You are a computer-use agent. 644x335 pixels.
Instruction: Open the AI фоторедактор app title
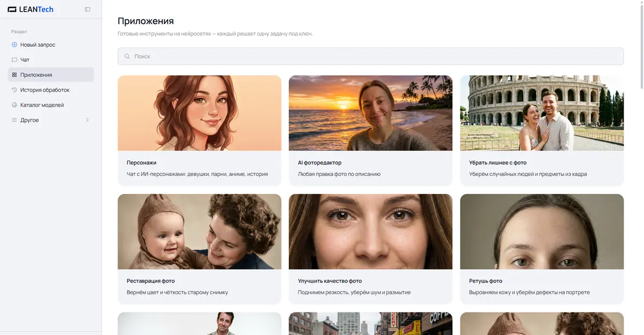point(320,162)
